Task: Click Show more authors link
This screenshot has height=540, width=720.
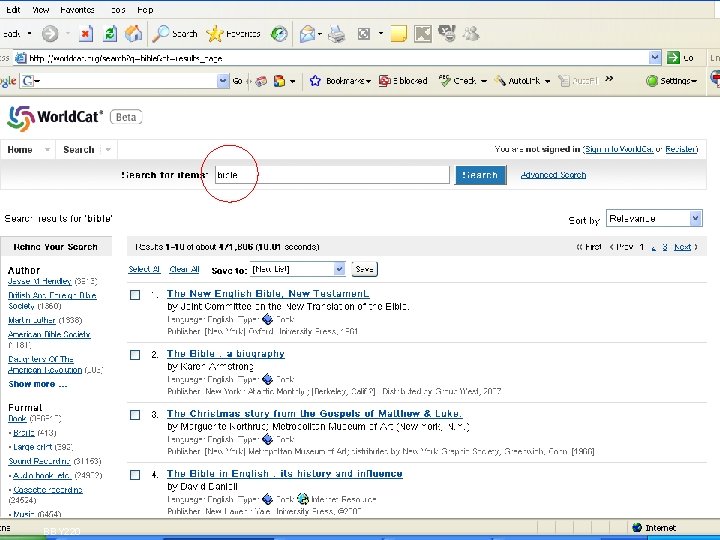Action: (x=38, y=384)
